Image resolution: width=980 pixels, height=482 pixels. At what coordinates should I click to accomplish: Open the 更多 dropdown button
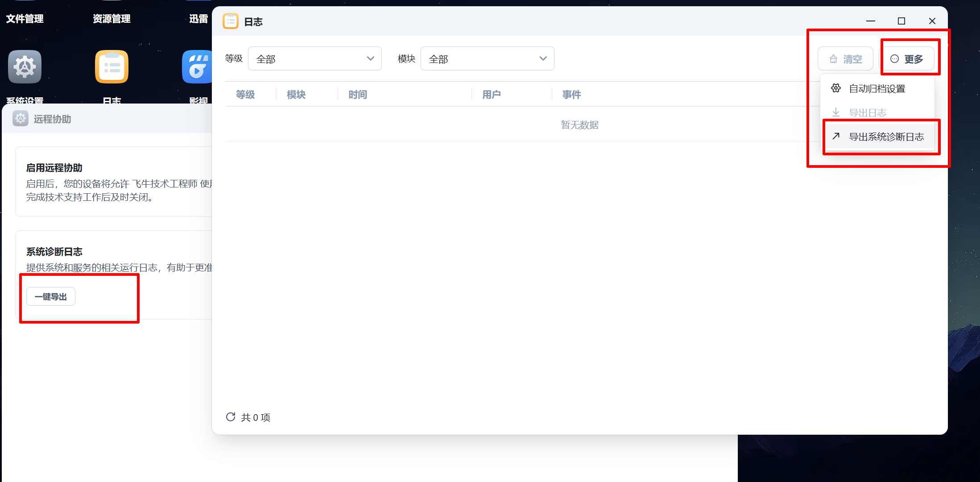[907, 59]
